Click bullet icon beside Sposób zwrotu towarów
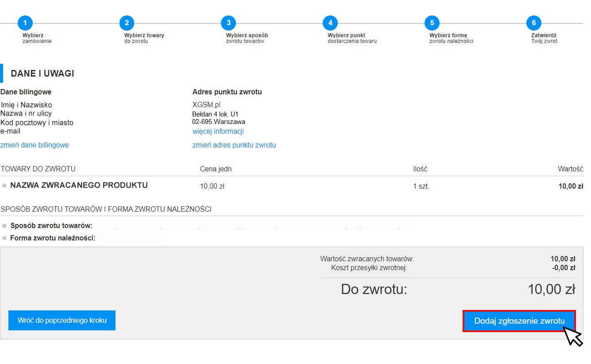This screenshot has width=591, height=364. click(4, 226)
